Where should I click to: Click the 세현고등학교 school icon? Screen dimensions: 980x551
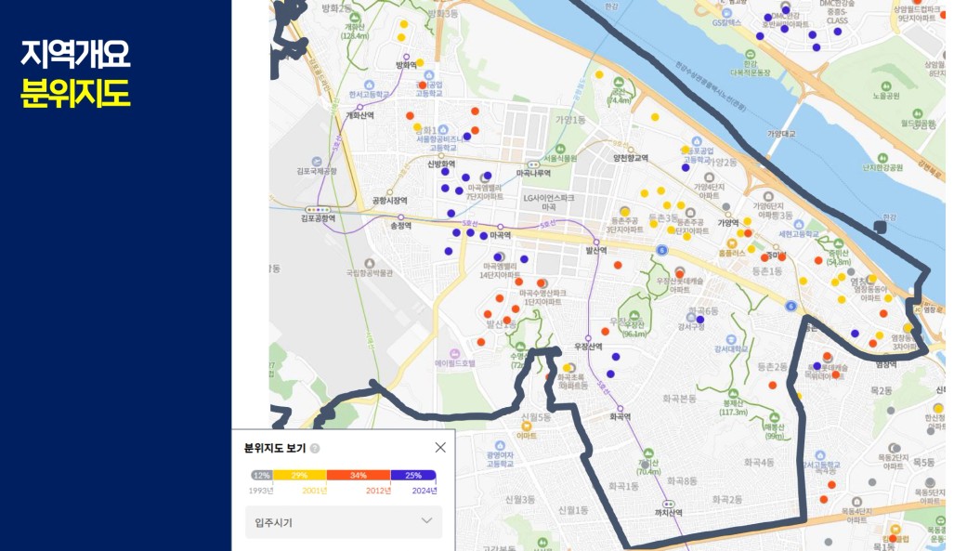[x=798, y=225]
